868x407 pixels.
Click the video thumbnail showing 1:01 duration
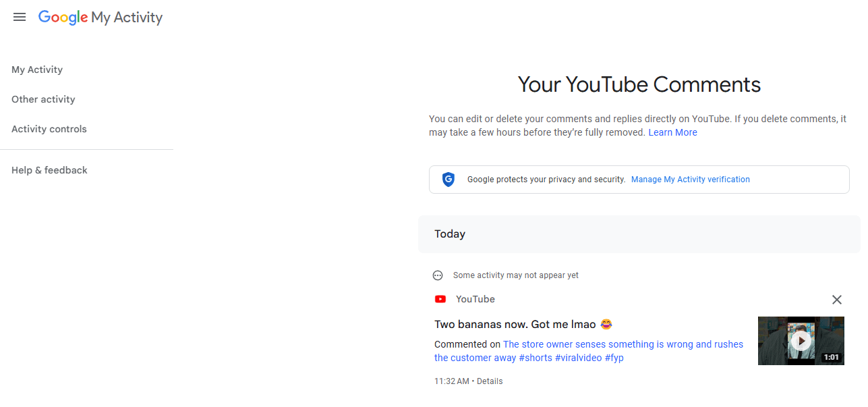pos(801,341)
